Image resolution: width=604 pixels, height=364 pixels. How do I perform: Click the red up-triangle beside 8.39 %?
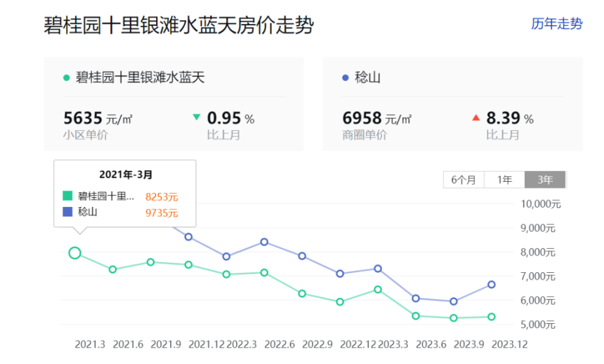pyautogui.click(x=476, y=118)
